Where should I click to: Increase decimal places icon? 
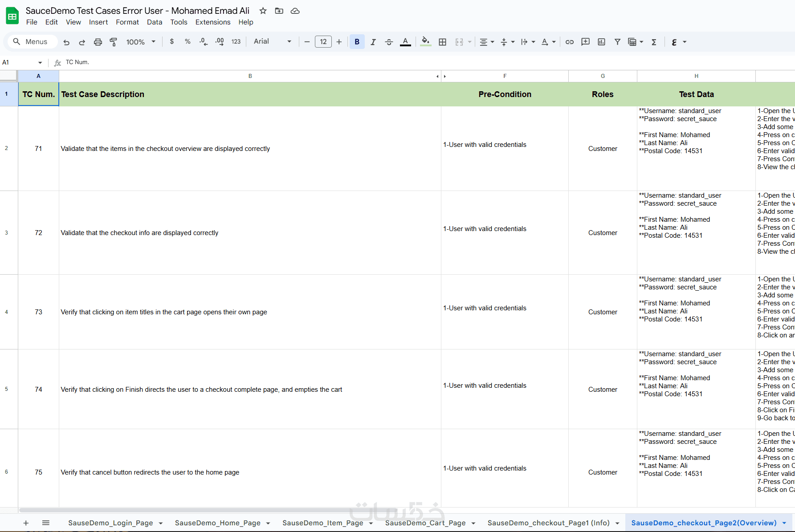[x=220, y=42]
